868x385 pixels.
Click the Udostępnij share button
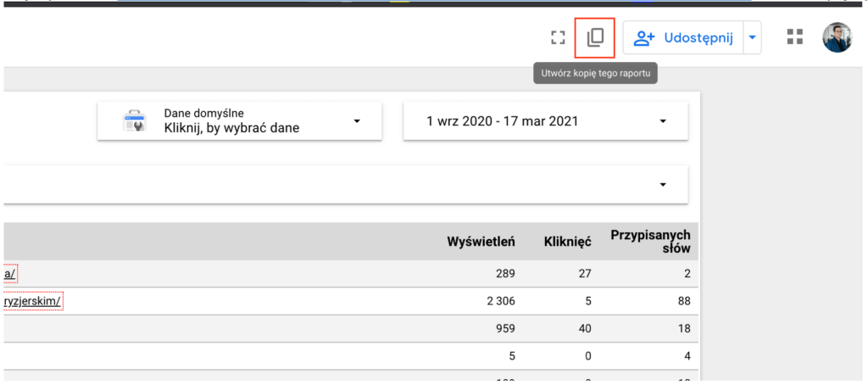pos(683,37)
